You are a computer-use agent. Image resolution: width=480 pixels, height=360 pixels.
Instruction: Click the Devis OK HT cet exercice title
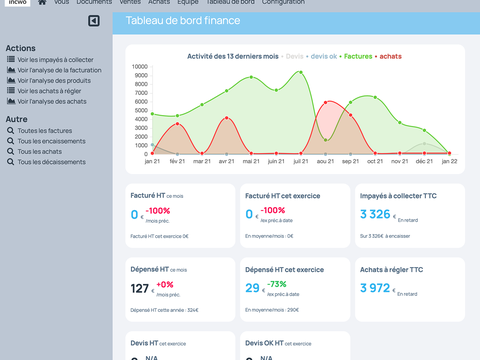tap(278, 343)
